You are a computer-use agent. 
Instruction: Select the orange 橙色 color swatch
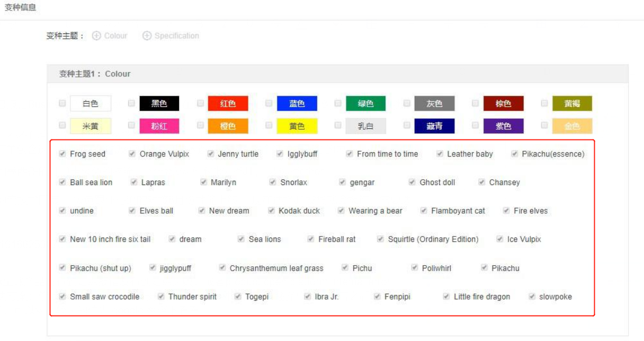[228, 126]
